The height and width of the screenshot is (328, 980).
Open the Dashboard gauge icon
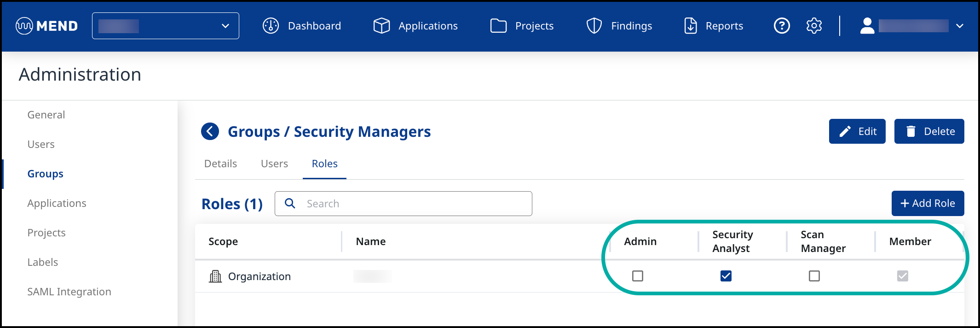click(271, 26)
